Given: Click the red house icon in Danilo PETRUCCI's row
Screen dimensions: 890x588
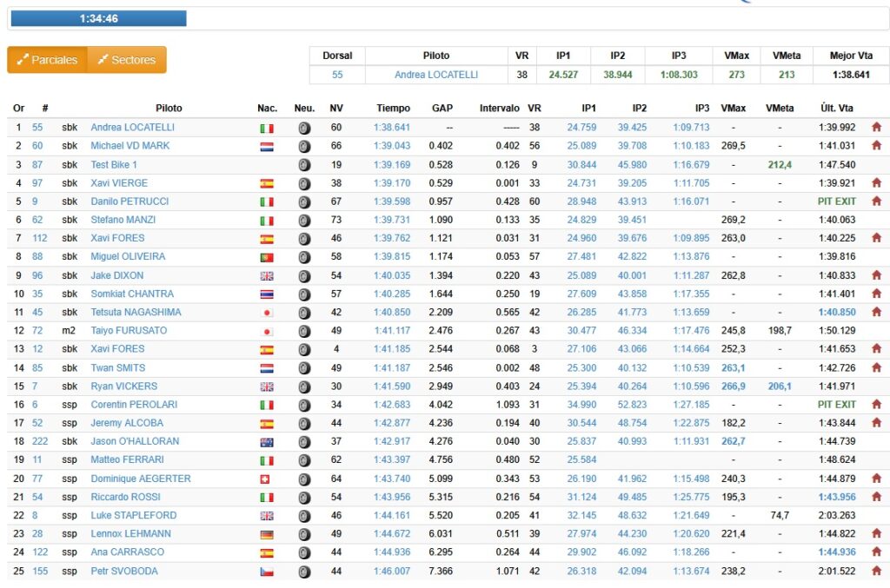Looking at the screenshot, I should 876,202.
